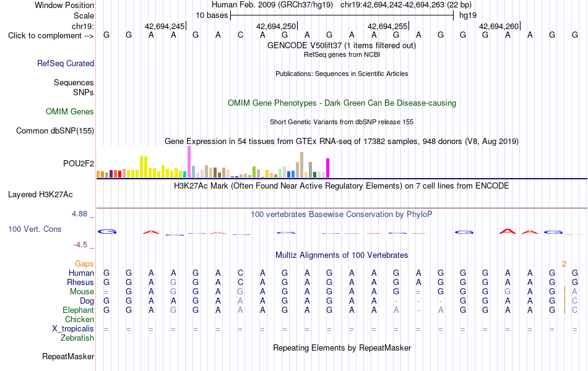The height and width of the screenshot is (371, 588).
Task: Click the 'Click to complement -->' label
Action: coord(51,36)
